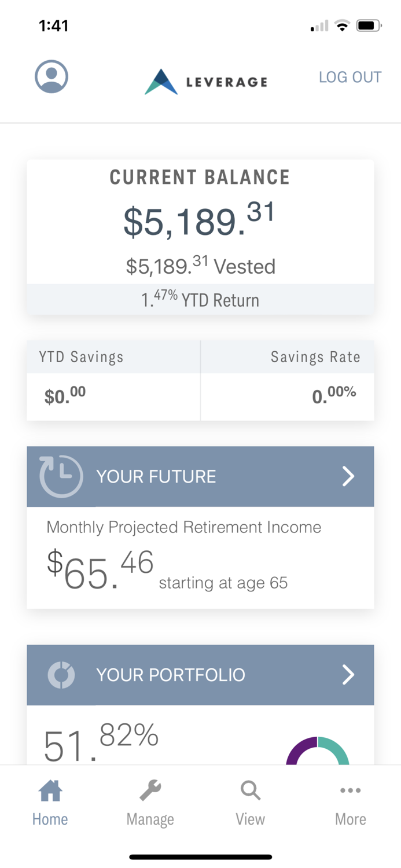Click the 1.47% YTD Return bar
The width and height of the screenshot is (401, 868).
(x=200, y=299)
